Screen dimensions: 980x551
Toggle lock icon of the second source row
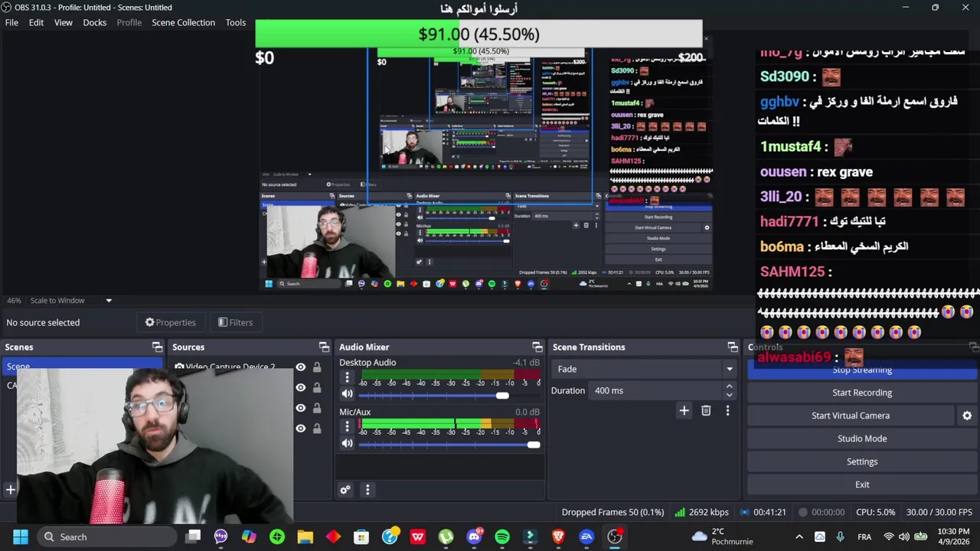point(317,387)
